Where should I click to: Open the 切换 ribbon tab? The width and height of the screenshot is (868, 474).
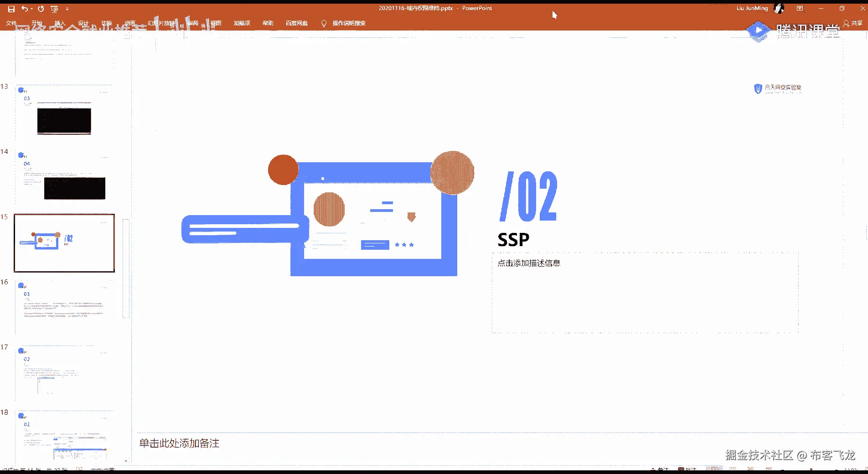click(107, 23)
